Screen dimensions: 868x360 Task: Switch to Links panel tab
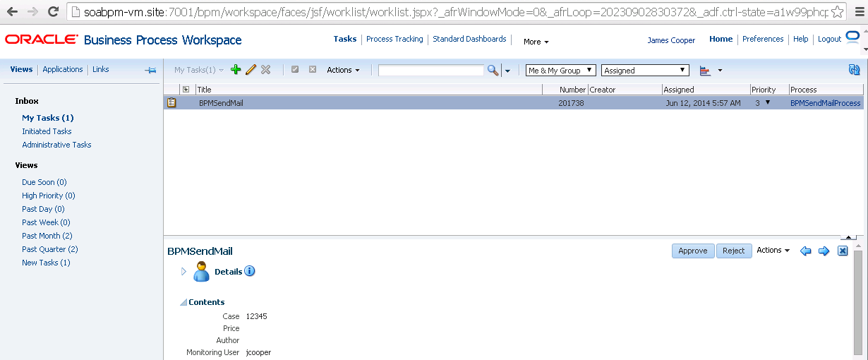pyautogui.click(x=101, y=69)
